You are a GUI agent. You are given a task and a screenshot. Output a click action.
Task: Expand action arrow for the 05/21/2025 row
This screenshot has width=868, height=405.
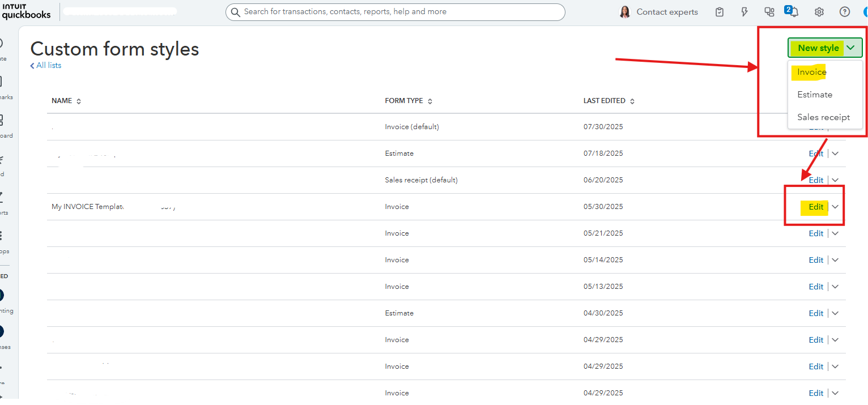835,233
